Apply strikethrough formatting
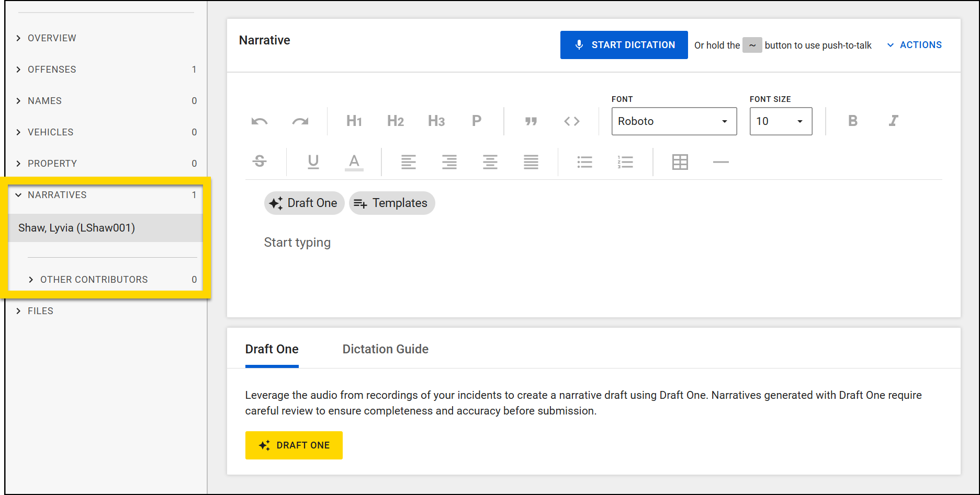This screenshot has height=495, width=980. (x=260, y=162)
